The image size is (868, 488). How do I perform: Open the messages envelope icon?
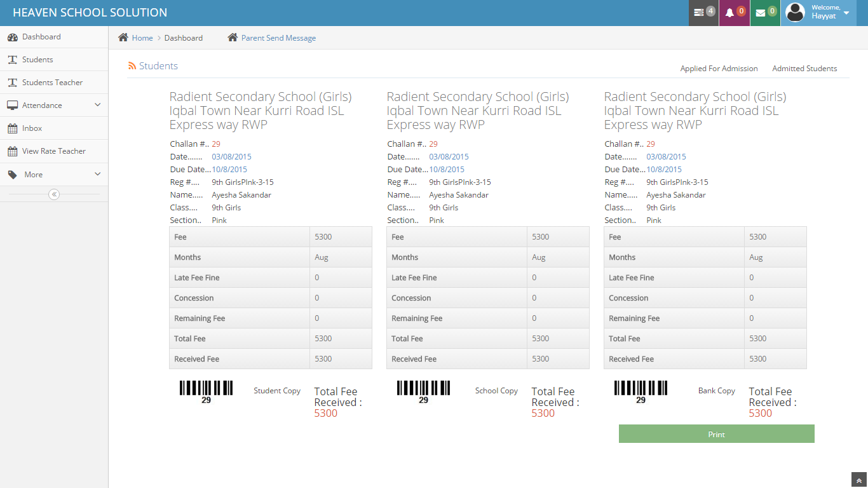click(x=761, y=13)
